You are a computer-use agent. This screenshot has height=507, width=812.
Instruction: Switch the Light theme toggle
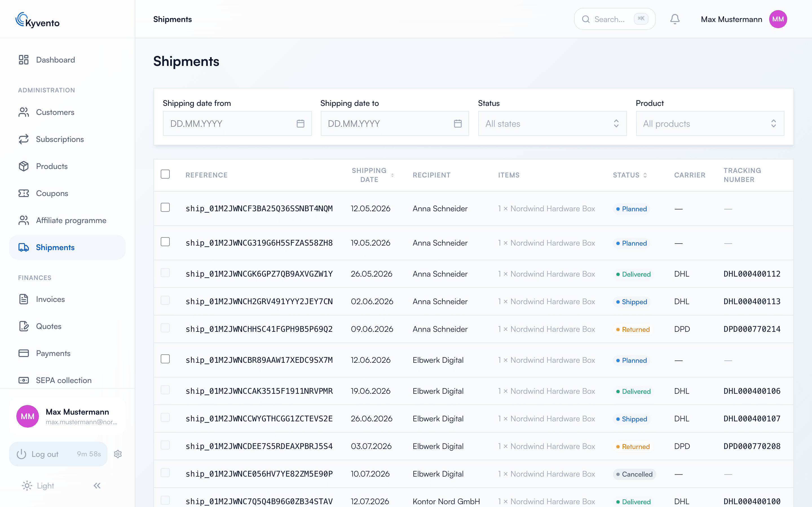tap(38, 486)
